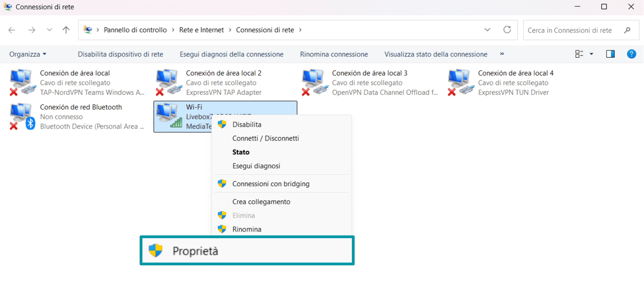Image resolution: width=644 pixels, height=289 pixels.
Task: Open recent locations dropdown arrow
Action: coord(49,30)
